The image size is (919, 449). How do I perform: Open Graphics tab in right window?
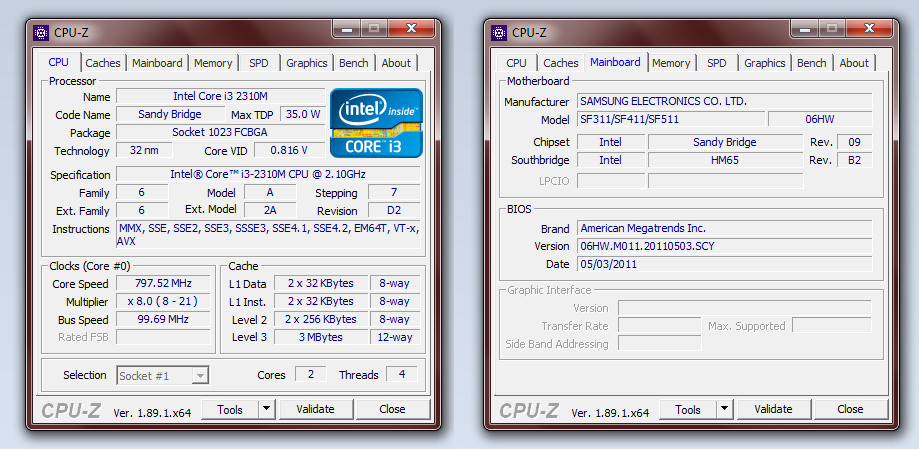(764, 63)
